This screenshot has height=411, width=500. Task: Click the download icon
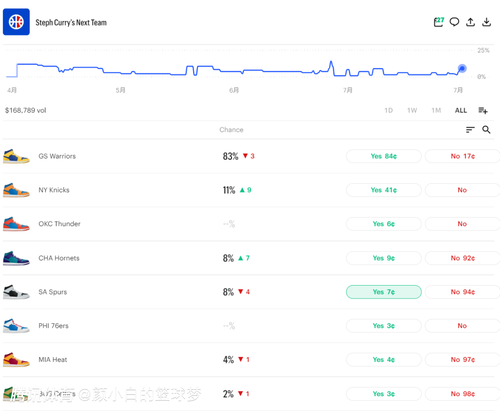coord(487,22)
